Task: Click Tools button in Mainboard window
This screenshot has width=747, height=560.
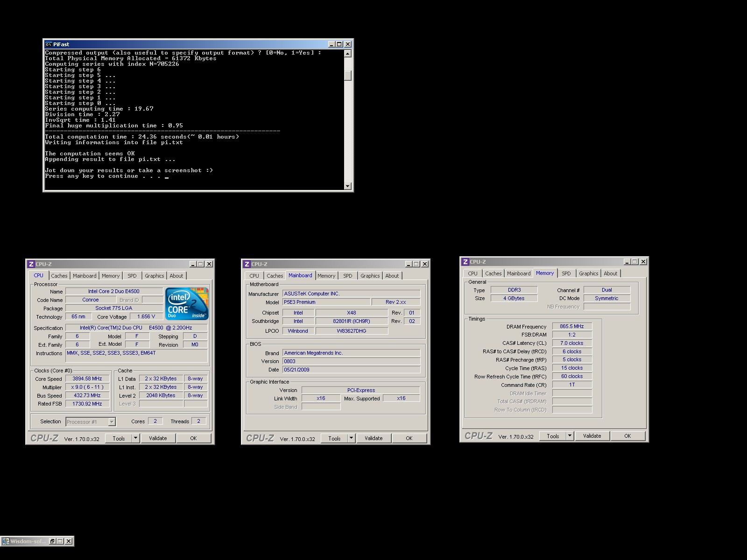Action: tap(334, 438)
